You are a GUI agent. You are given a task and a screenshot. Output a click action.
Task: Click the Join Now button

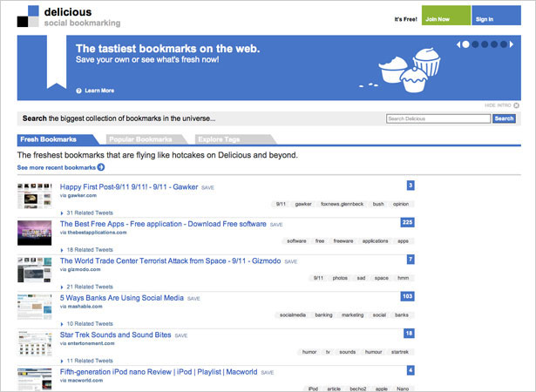tap(446, 16)
